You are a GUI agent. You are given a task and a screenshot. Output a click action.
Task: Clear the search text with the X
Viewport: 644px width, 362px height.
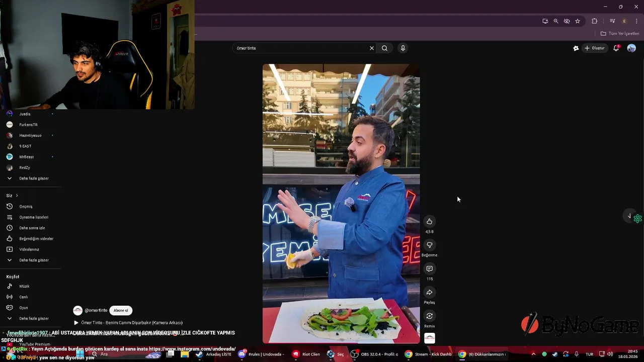point(372,48)
